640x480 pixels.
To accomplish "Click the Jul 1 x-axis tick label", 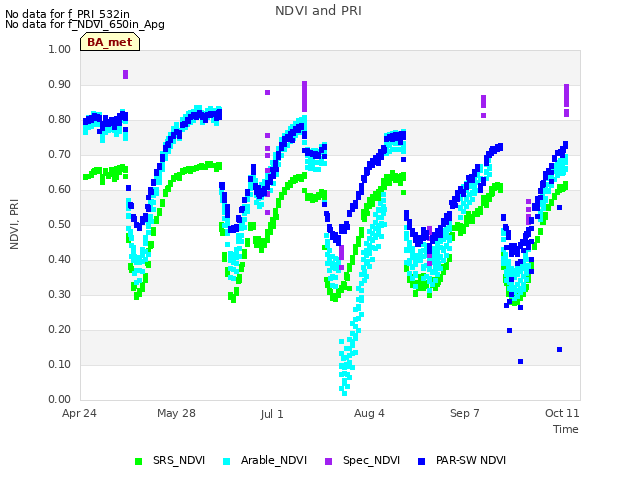I will (272, 414).
